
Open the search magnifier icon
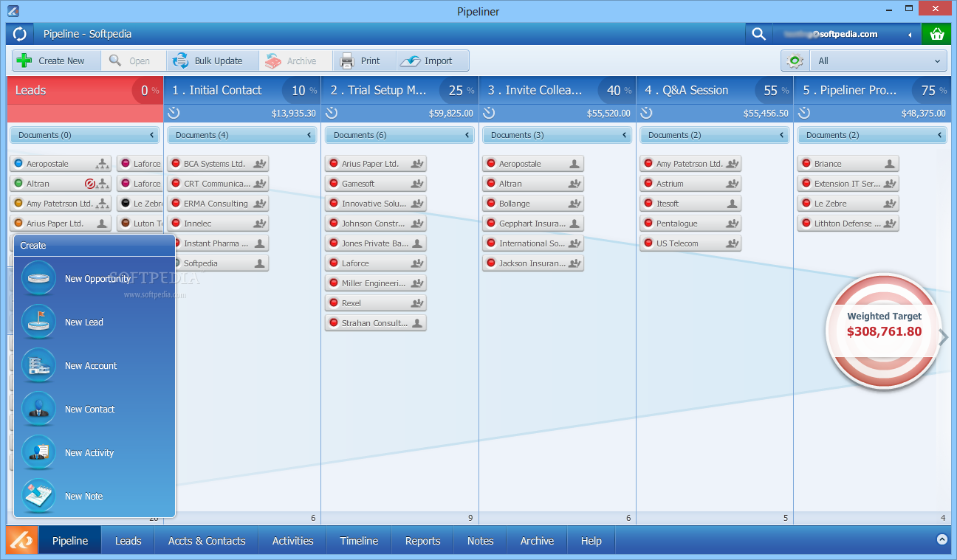point(758,34)
